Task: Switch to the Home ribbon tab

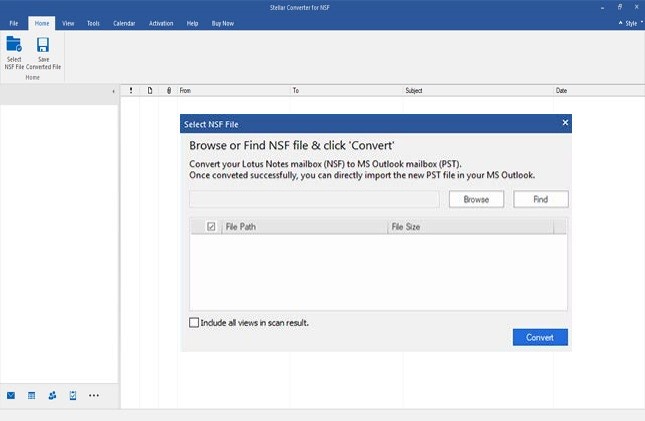Action: coord(42,23)
